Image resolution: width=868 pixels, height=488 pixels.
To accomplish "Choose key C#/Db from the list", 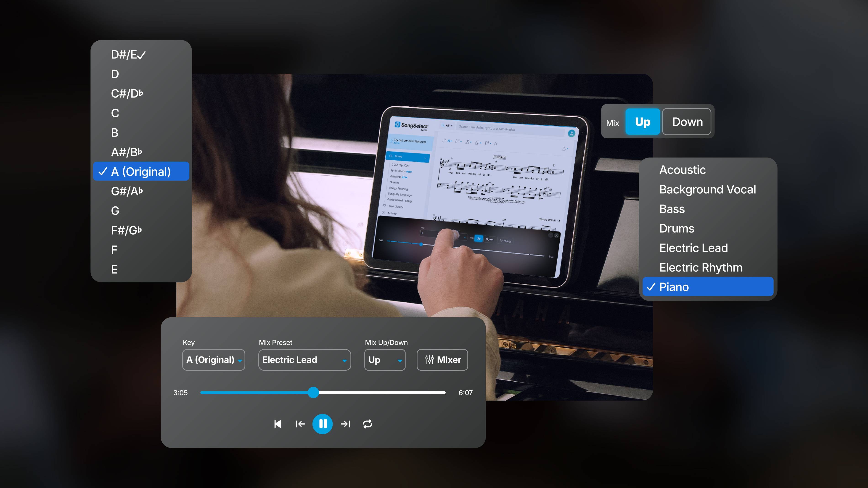I will click(x=127, y=93).
